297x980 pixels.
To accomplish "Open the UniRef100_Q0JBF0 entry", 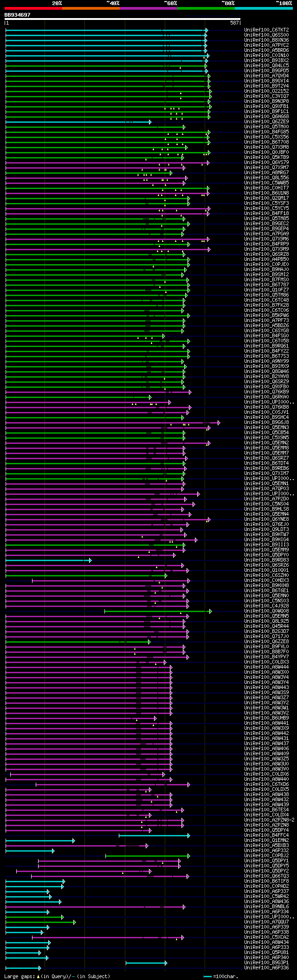I will coord(266,152).
